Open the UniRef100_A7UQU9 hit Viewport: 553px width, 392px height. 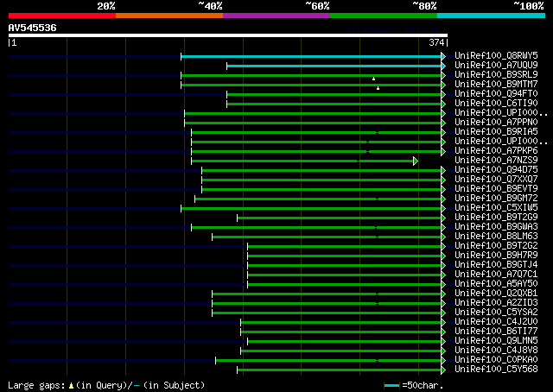pos(496,66)
